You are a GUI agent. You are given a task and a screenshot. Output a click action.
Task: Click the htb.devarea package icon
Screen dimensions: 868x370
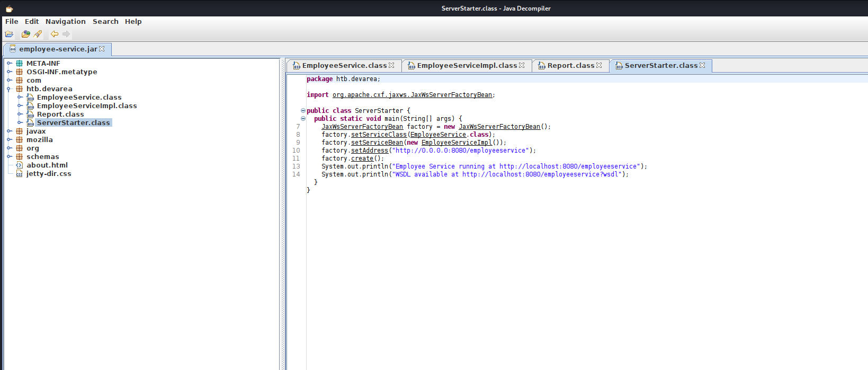click(x=20, y=89)
